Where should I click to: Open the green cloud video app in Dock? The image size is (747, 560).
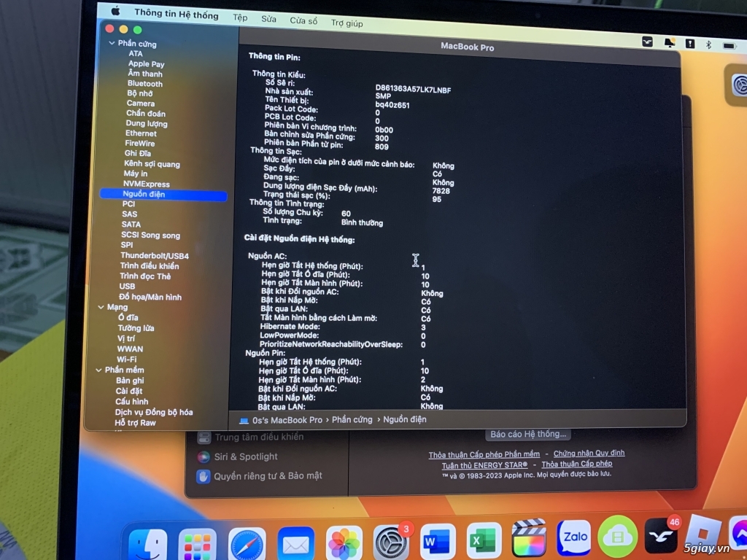pos(617,536)
